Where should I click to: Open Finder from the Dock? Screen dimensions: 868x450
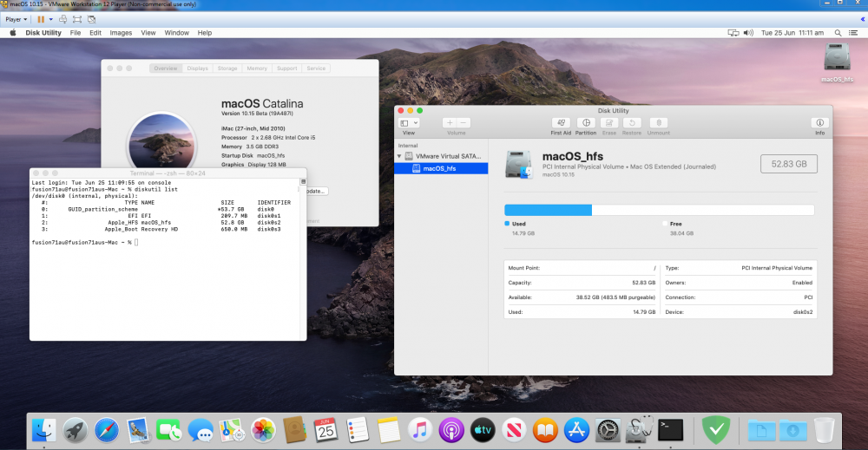(x=43, y=429)
